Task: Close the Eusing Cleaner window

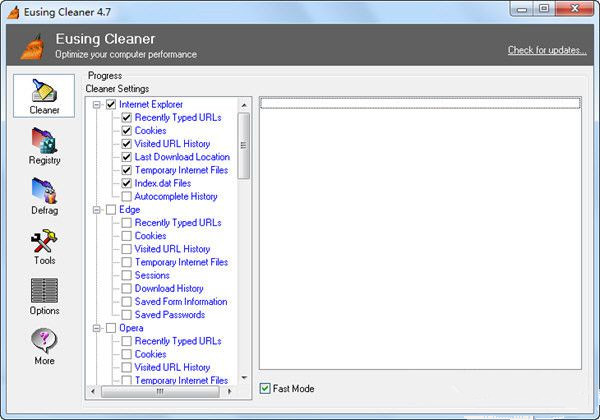Action: 574,9
